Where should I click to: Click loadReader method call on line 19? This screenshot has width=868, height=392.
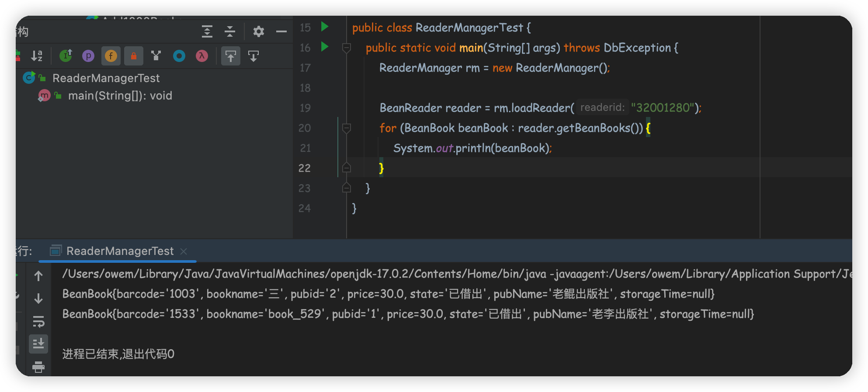pyautogui.click(x=541, y=108)
